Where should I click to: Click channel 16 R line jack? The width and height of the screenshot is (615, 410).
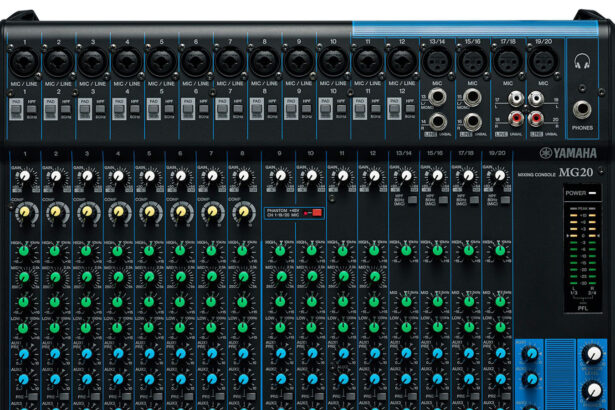(472, 122)
